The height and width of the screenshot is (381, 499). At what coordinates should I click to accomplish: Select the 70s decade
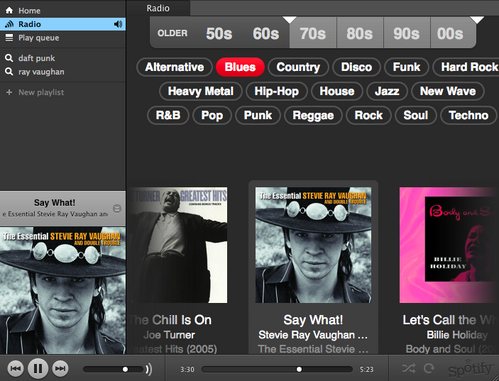point(313,33)
